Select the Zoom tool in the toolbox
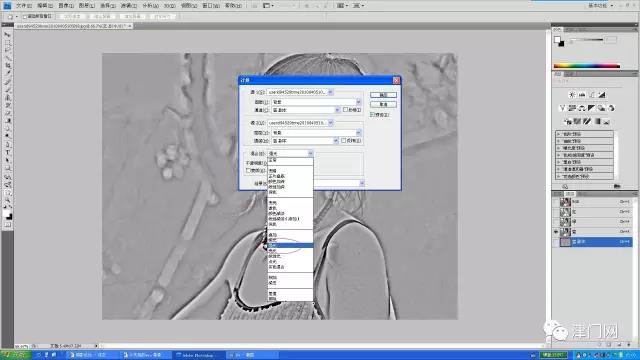This screenshot has height=360, width=640. pos(8,200)
